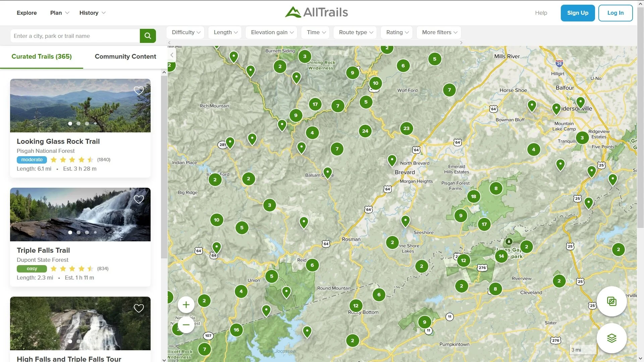Favorite the Triple Falls Trail

click(x=139, y=199)
